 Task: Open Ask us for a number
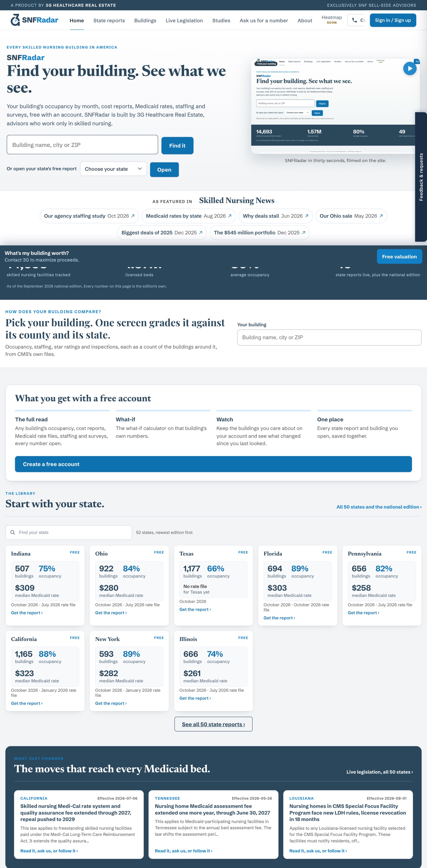(x=264, y=21)
